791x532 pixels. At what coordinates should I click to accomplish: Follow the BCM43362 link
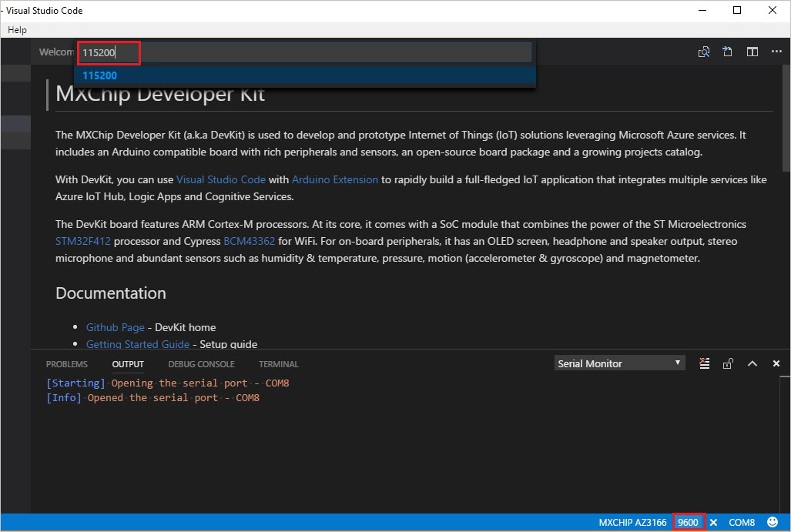click(250, 241)
